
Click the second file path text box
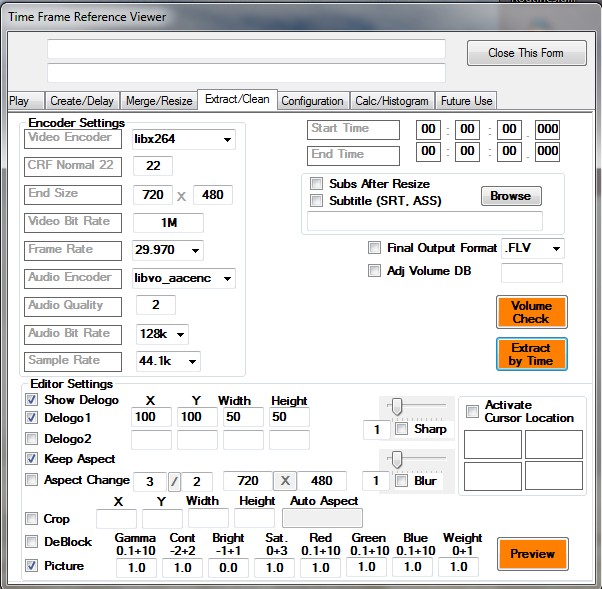click(246, 73)
